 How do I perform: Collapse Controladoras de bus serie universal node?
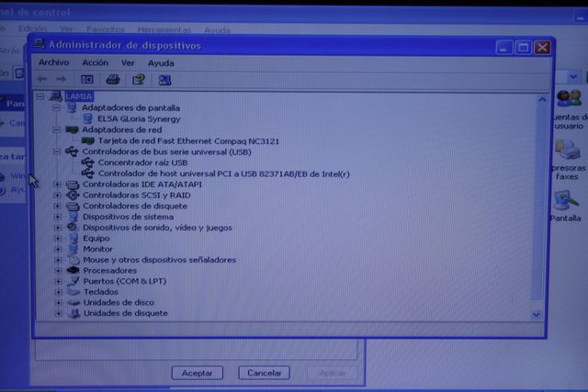[57, 151]
